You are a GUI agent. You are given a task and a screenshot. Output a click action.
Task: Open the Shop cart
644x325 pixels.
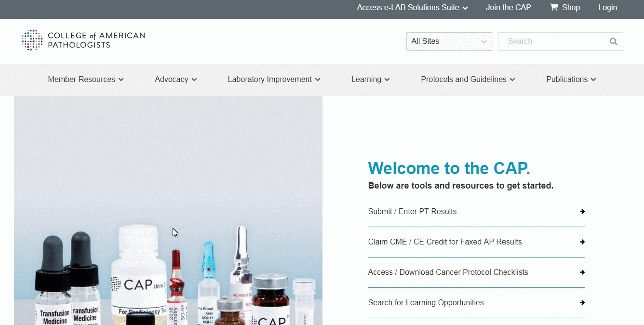565,7
